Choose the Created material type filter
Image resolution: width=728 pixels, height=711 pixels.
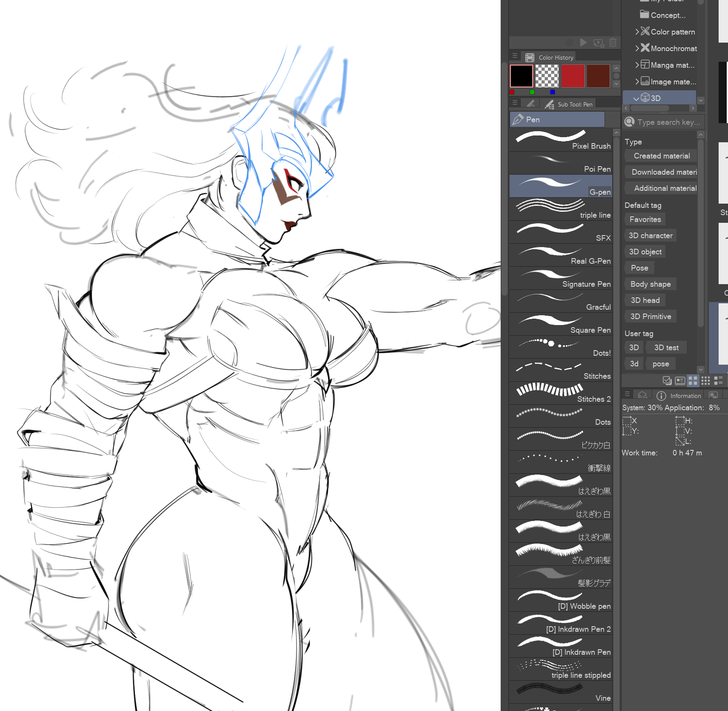pos(661,156)
